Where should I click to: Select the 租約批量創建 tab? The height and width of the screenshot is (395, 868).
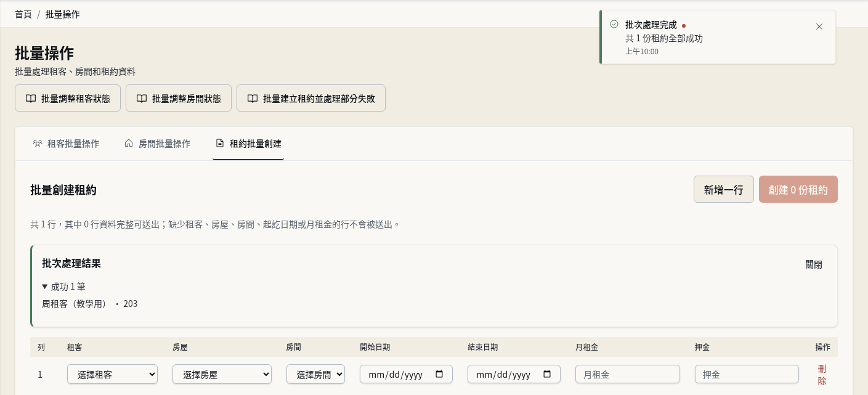coord(248,144)
